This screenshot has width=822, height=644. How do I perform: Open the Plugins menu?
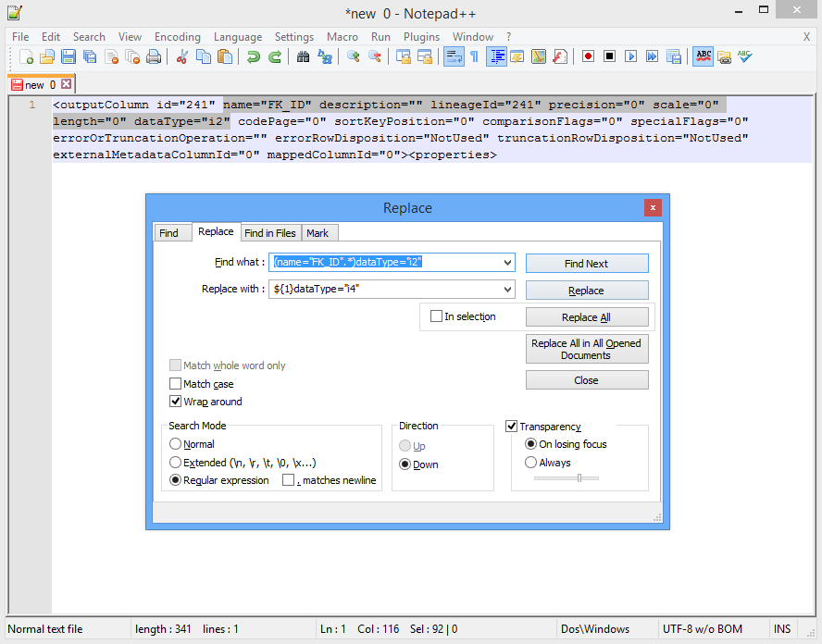[421, 37]
